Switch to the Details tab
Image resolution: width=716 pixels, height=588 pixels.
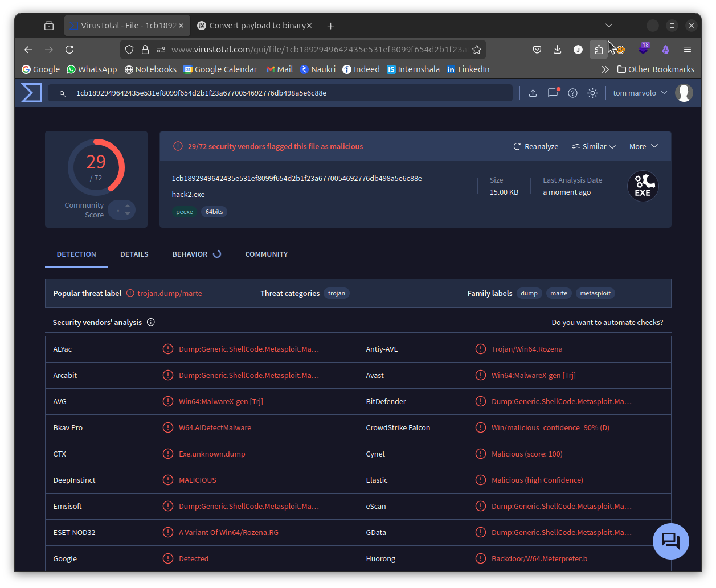pyautogui.click(x=134, y=254)
